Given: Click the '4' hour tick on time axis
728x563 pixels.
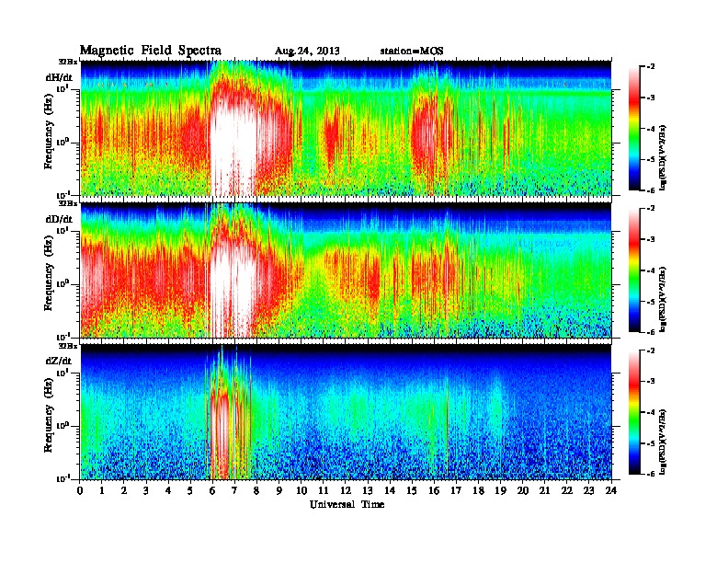Looking at the screenshot, I should pos(168,490).
